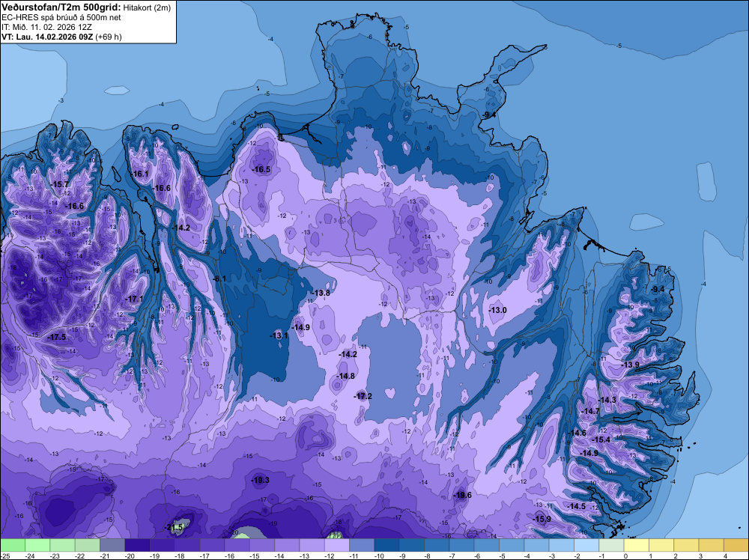
Task: Click the light sky-blue legend swatch between -3 and -2
Action: [x=562, y=545]
